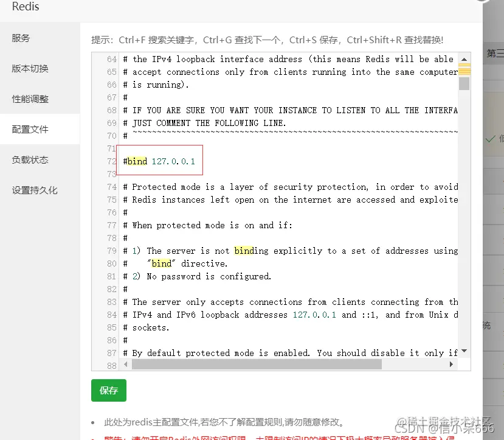The image size is (504, 440).
Task: Click the line '# sockets.'
Action: coord(147,327)
